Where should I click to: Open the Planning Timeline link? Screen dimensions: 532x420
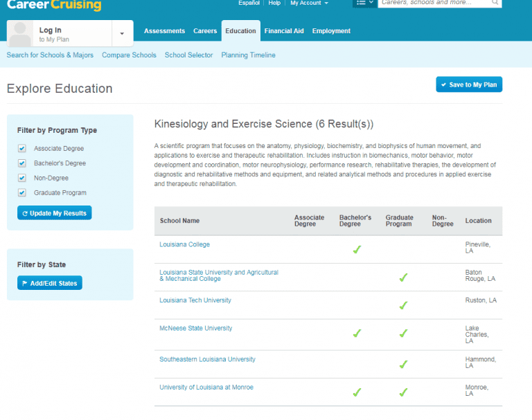click(x=249, y=55)
